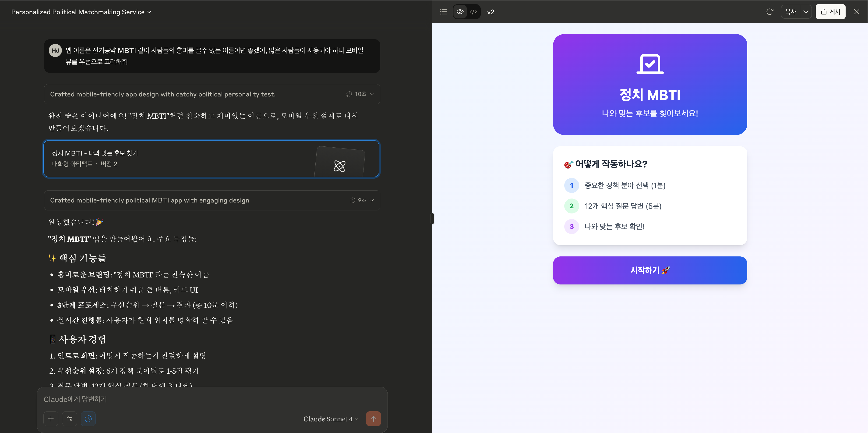The height and width of the screenshot is (433, 868).
Task: Click the send message arrow button
Action: [373, 419]
